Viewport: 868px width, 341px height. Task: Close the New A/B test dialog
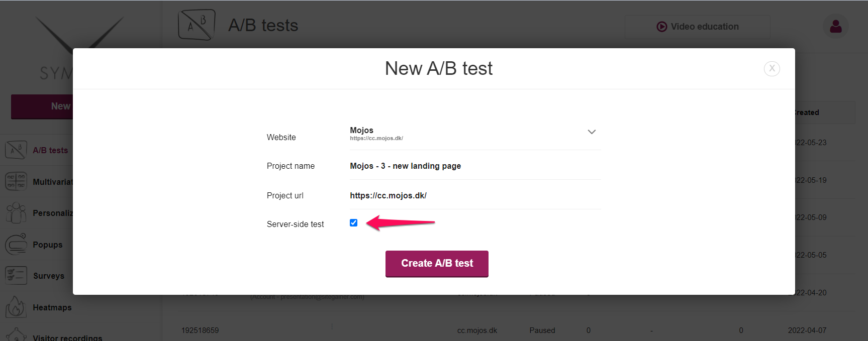click(772, 68)
